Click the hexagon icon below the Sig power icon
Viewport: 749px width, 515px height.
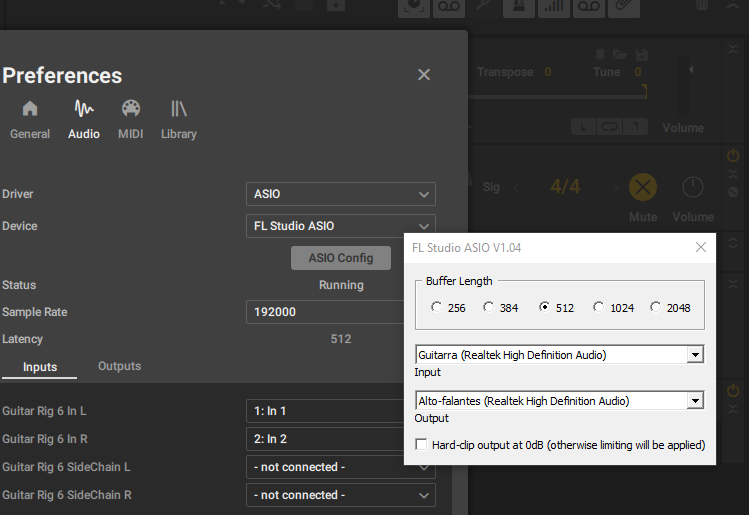(x=733, y=192)
